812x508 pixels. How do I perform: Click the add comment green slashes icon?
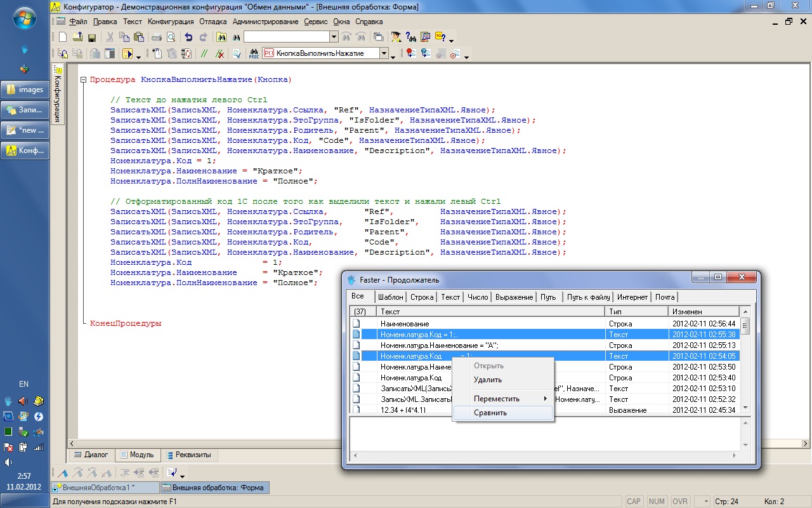(205, 54)
